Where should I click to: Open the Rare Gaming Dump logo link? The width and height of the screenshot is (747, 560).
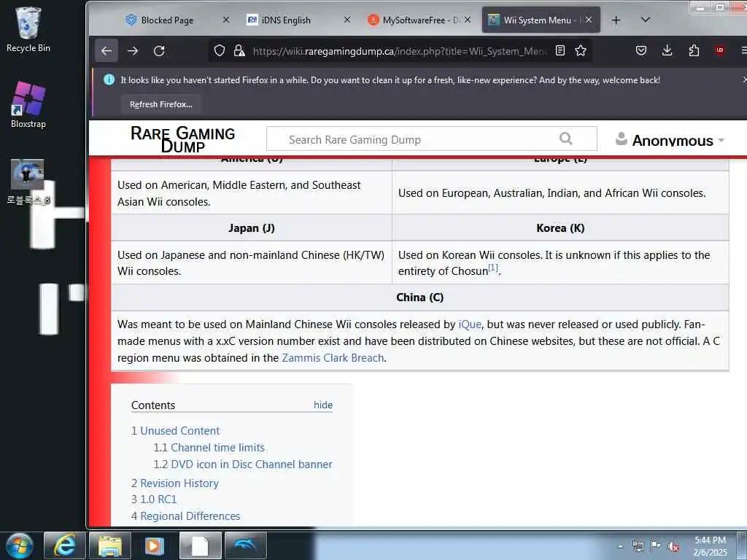tap(182, 139)
